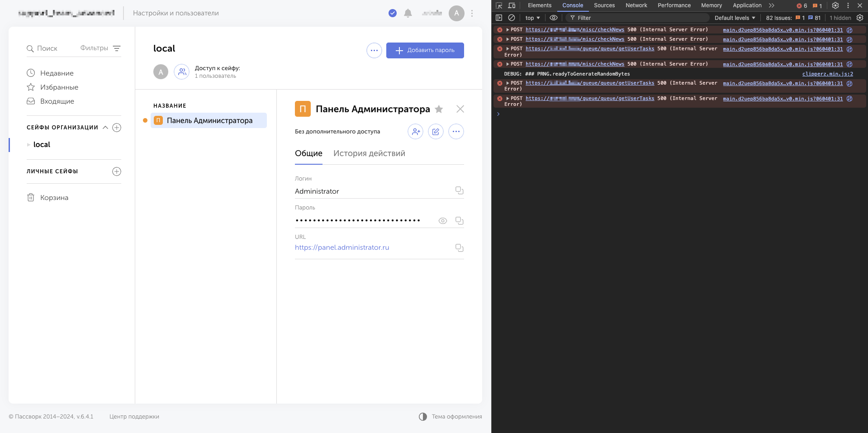Switch to the Application tab
This screenshot has height=433, width=868.
[x=747, y=5]
